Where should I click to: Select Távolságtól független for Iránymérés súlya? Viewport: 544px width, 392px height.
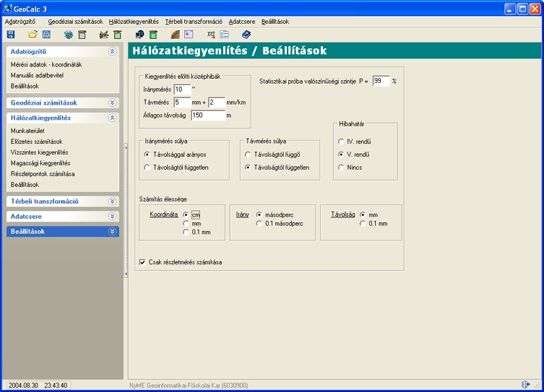[176, 167]
